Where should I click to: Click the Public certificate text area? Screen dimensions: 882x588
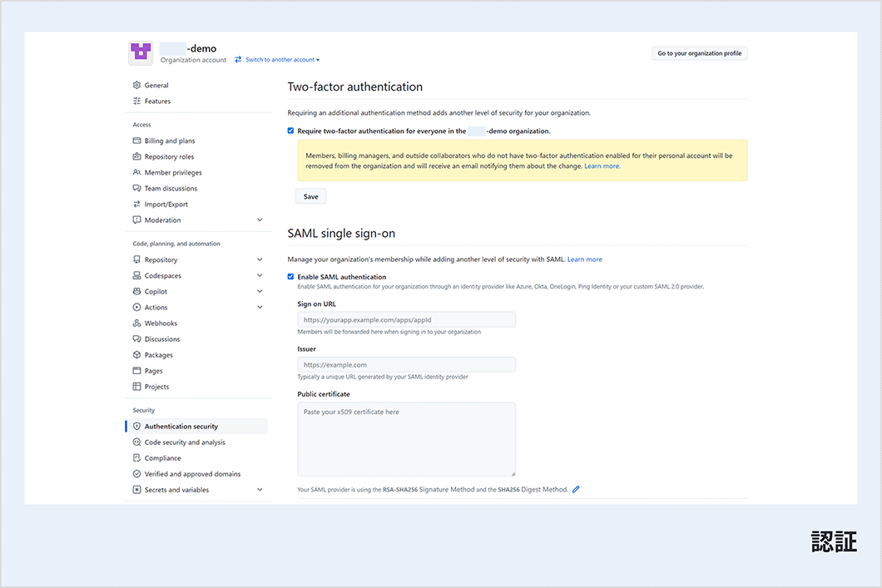click(x=406, y=439)
